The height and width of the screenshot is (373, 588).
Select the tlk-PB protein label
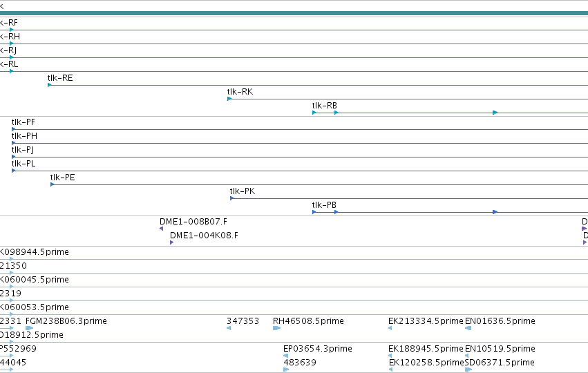(x=324, y=205)
